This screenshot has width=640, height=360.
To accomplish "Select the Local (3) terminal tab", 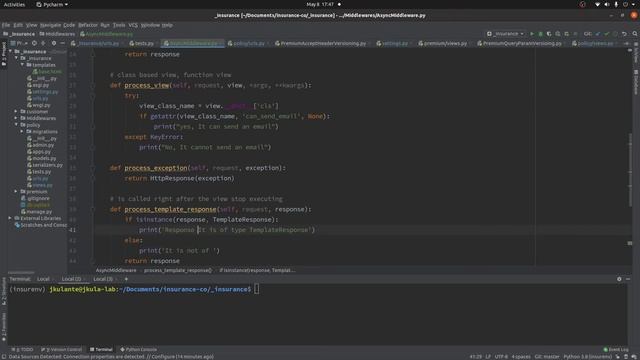I will tap(103, 279).
